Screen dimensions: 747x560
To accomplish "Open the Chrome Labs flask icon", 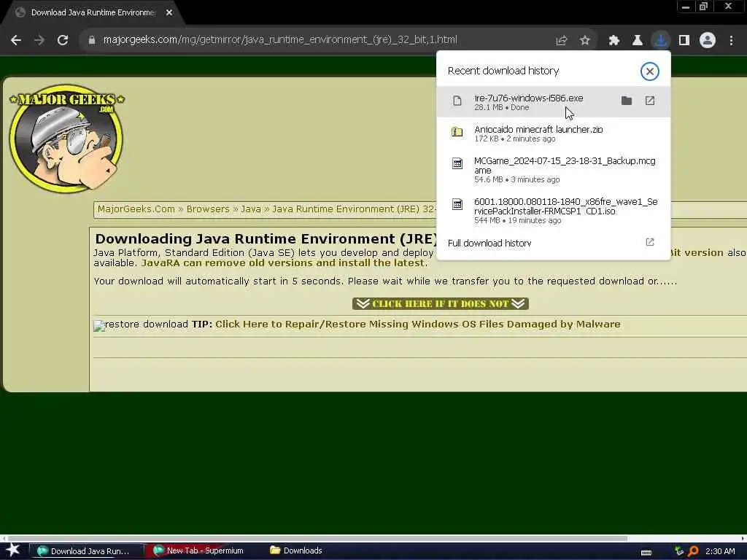I will pyautogui.click(x=638, y=41).
